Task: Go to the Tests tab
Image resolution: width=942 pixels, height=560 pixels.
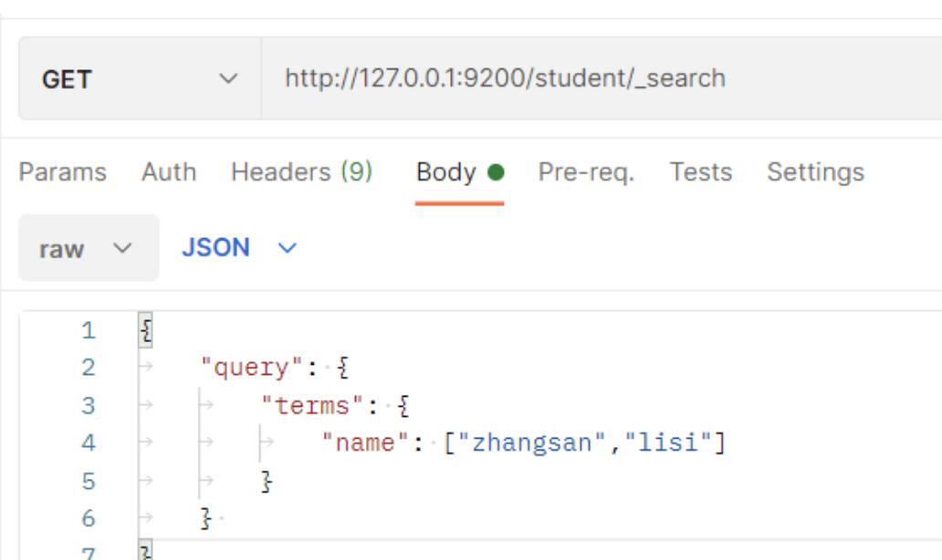Action: [701, 172]
